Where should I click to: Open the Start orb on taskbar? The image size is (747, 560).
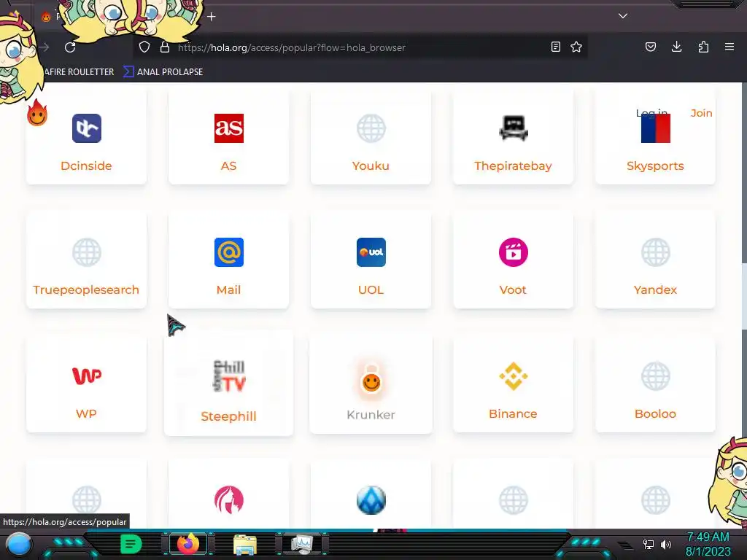click(18, 544)
